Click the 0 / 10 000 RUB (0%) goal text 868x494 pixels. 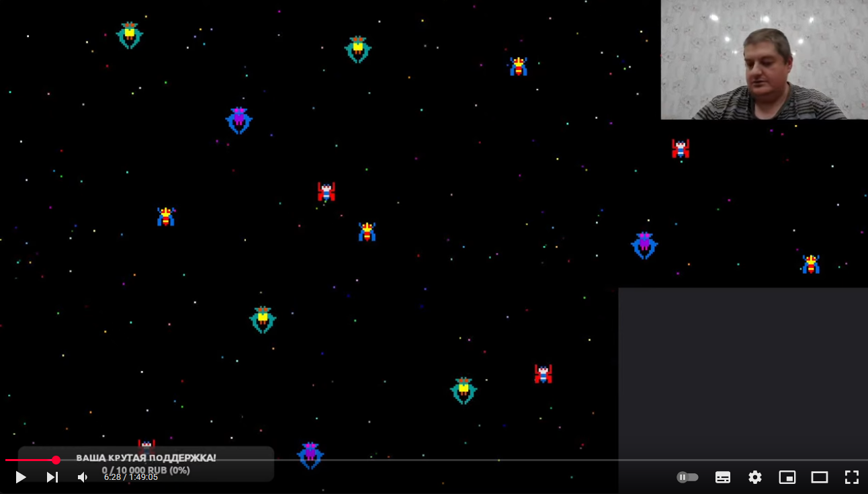146,470
